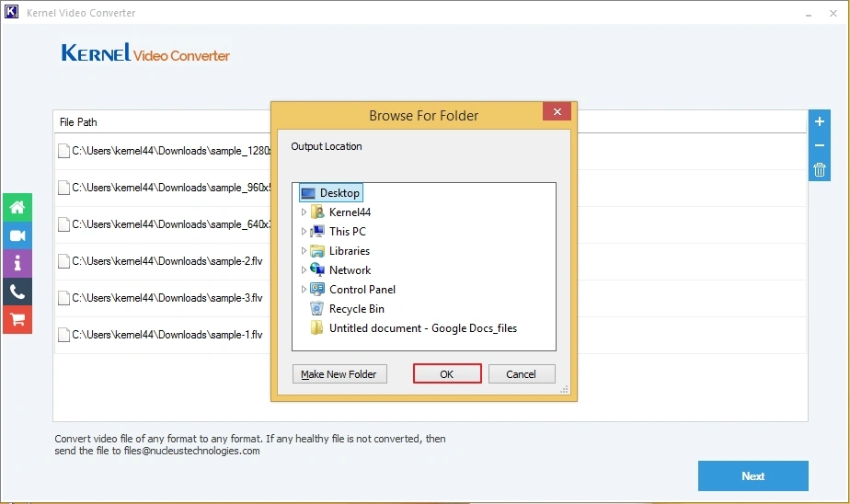Expand the Libraries tree node
This screenshot has width=850, height=504.
[304, 251]
